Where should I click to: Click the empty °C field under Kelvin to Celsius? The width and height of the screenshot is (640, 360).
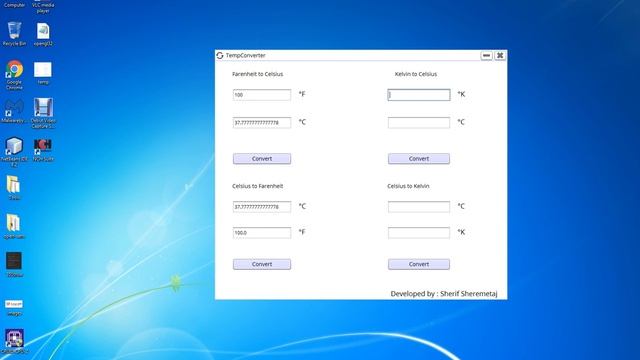tap(419, 122)
